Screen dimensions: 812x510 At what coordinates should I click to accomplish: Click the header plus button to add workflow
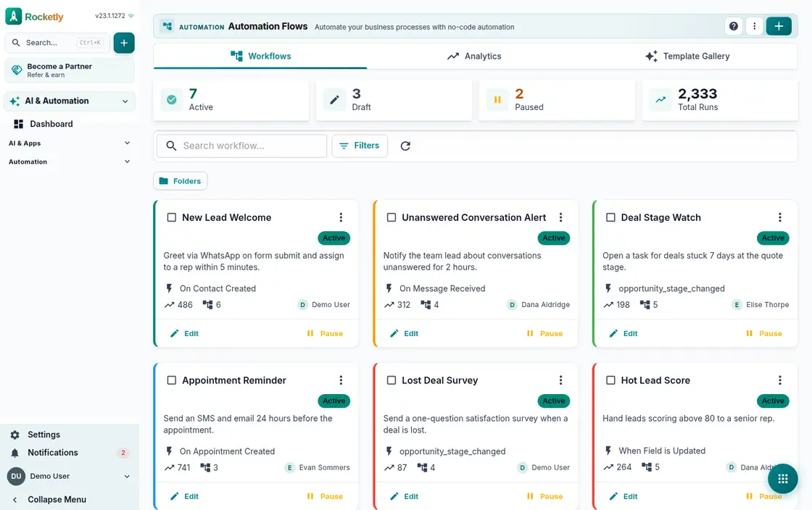[x=779, y=26]
